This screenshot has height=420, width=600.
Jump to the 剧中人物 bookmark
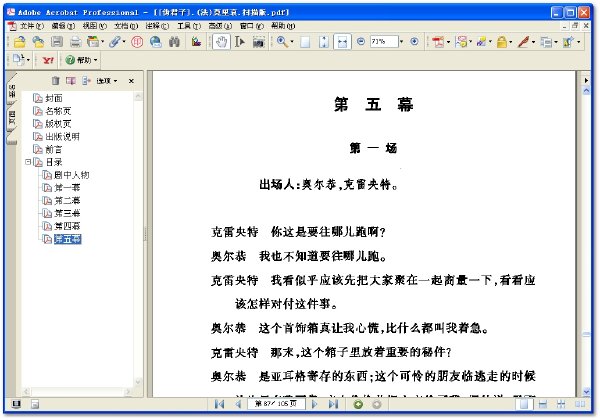click(72, 175)
